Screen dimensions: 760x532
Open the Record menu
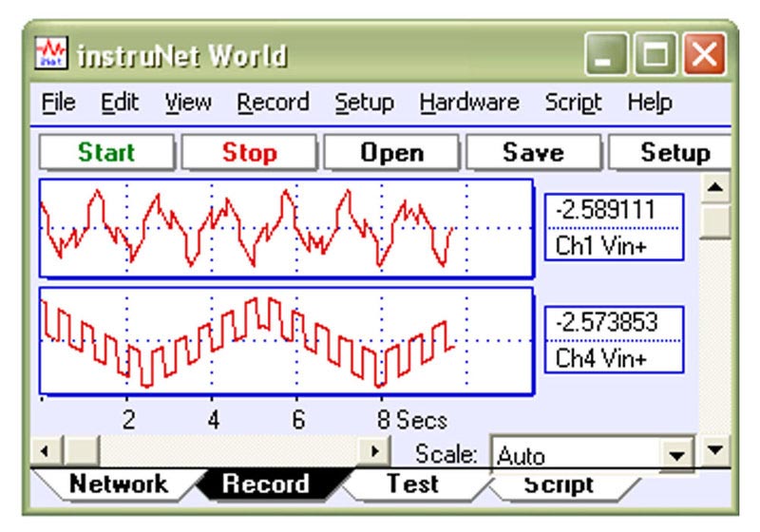pos(273,103)
